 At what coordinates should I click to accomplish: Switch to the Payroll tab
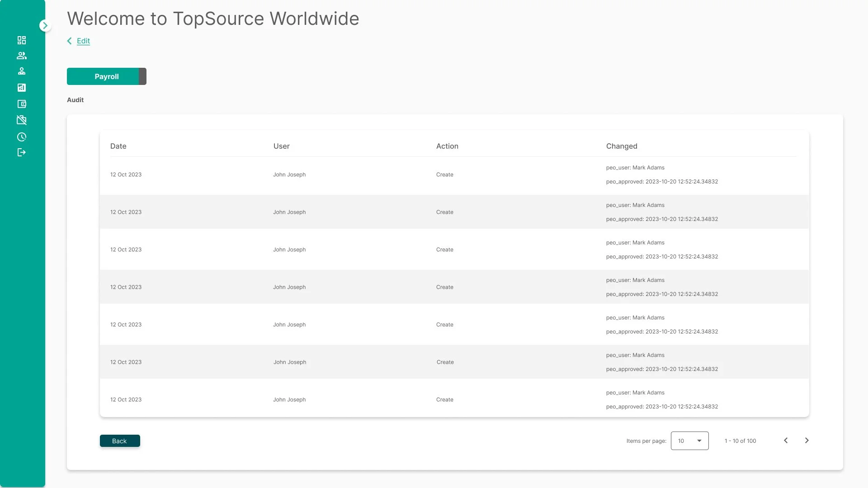click(106, 76)
